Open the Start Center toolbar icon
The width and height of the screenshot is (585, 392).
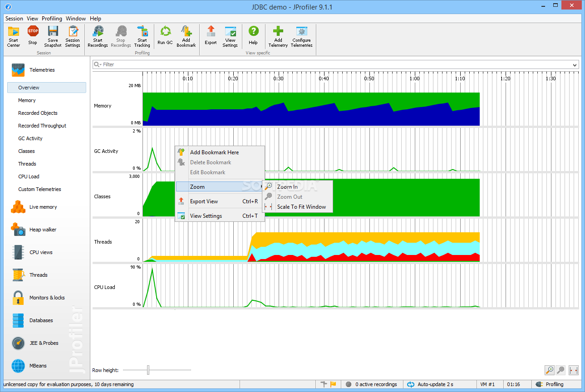pos(14,36)
